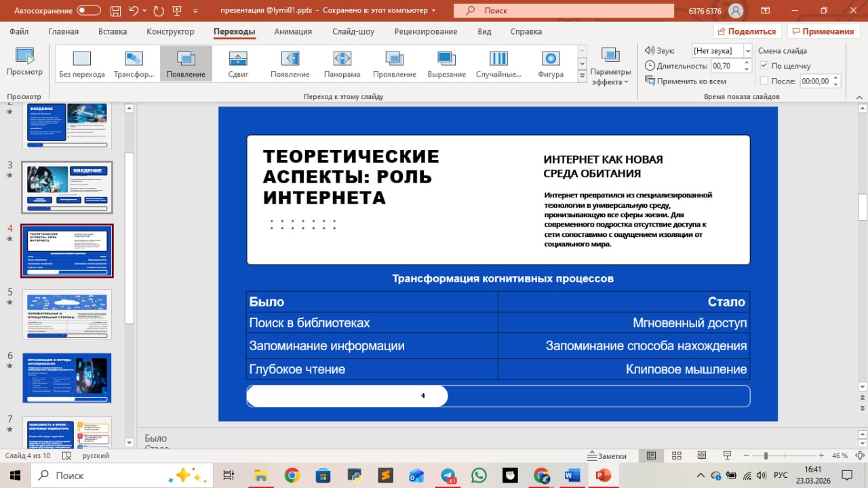Select the Без перехода transition
Viewport: 868px width, 488px height.
82,64
